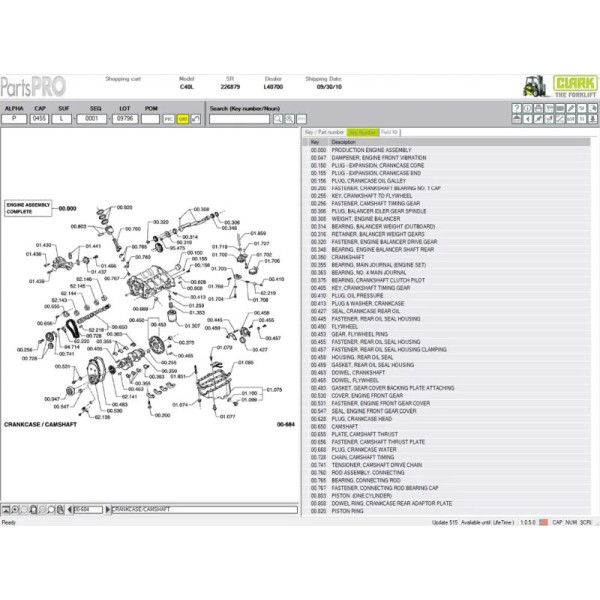This screenshot has width=600, height=600.
Task: Select the Key Number tab
Action: (362, 132)
